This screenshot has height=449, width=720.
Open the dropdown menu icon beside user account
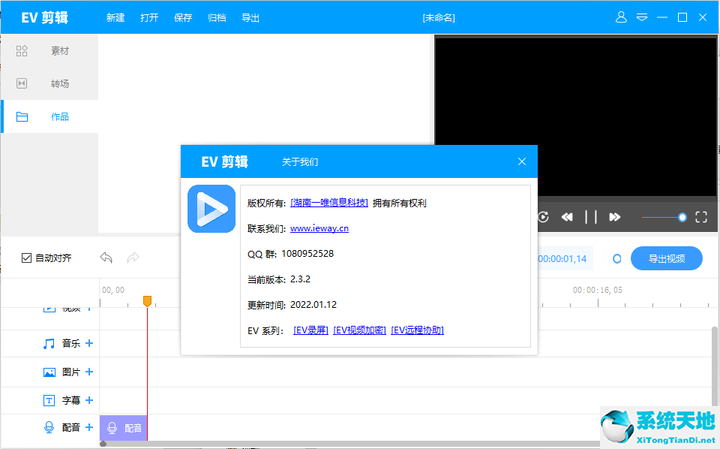coord(642,18)
